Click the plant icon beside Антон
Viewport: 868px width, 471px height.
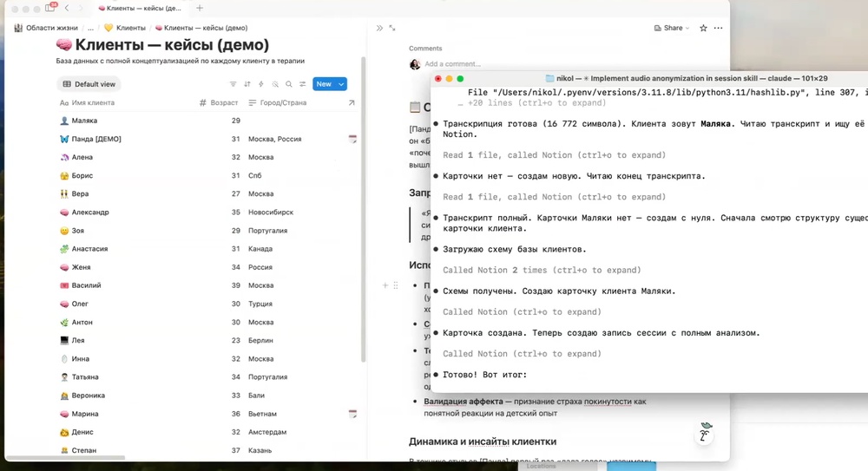pos(64,322)
